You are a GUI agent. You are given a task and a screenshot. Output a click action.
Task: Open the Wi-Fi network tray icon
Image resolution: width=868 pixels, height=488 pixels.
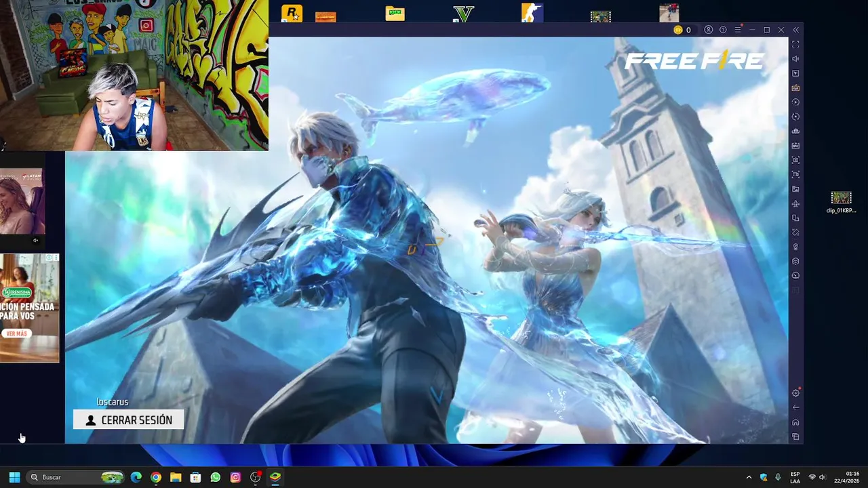point(812,477)
